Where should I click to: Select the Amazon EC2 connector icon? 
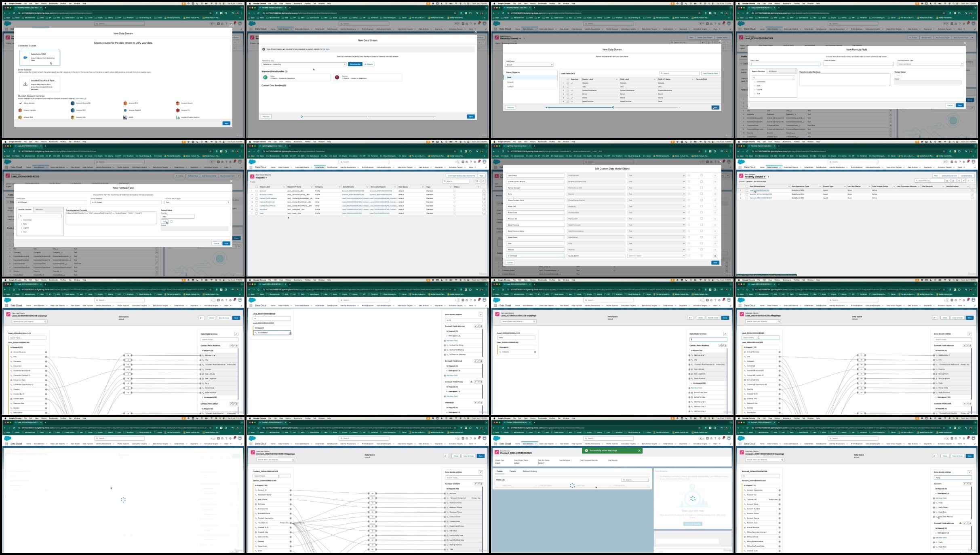point(125,103)
